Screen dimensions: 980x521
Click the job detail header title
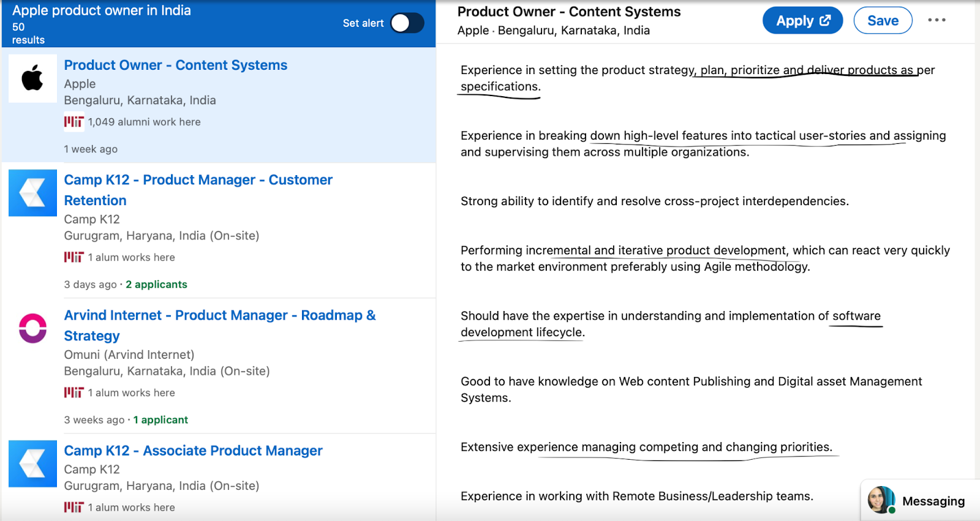pos(568,12)
